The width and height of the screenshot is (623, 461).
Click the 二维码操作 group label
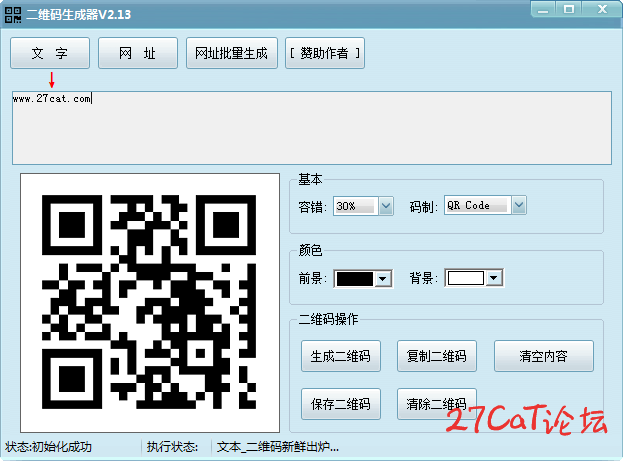coord(328,319)
